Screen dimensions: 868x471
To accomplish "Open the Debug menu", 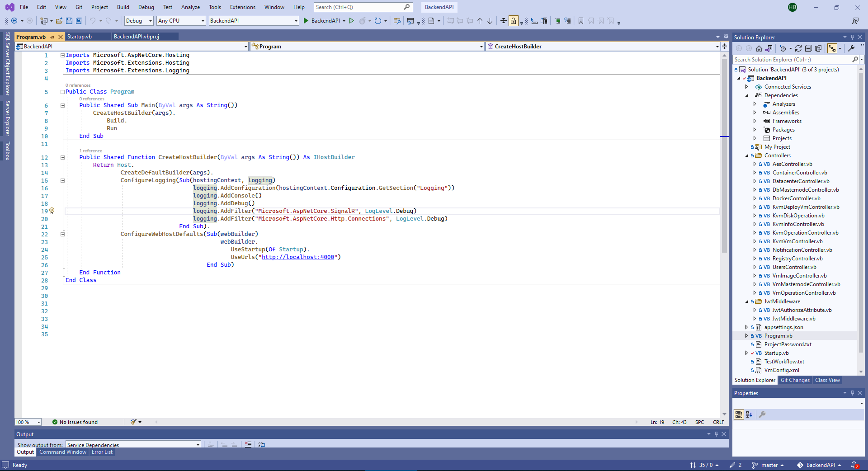I will tap(146, 7).
